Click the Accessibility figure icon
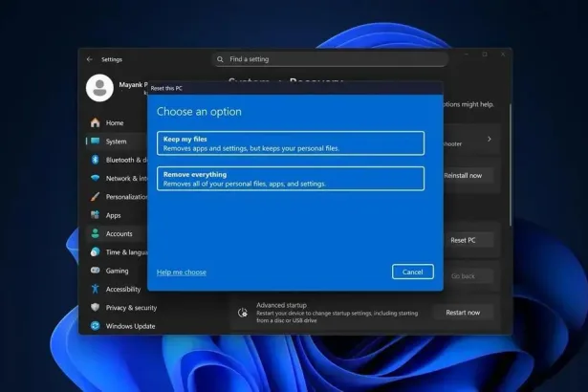 click(95, 289)
